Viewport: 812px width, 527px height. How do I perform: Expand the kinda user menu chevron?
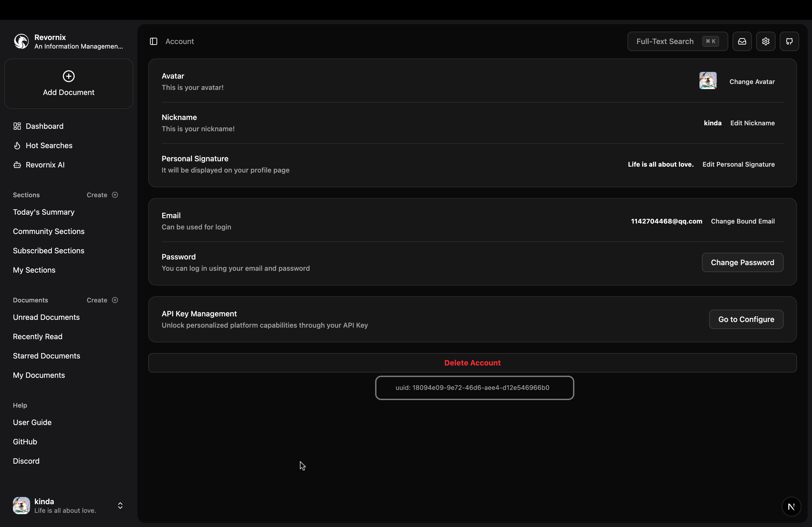pyautogui.click(x=120, y=505)
